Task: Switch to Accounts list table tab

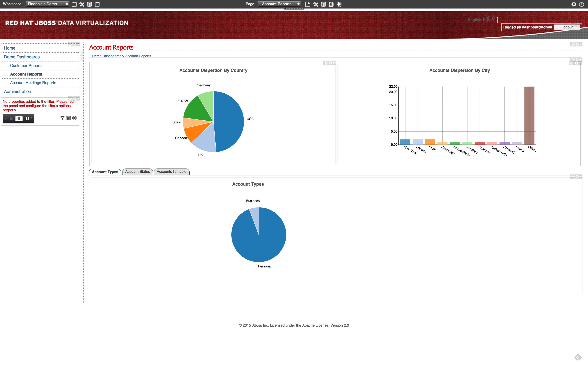Action: [171, 172]
